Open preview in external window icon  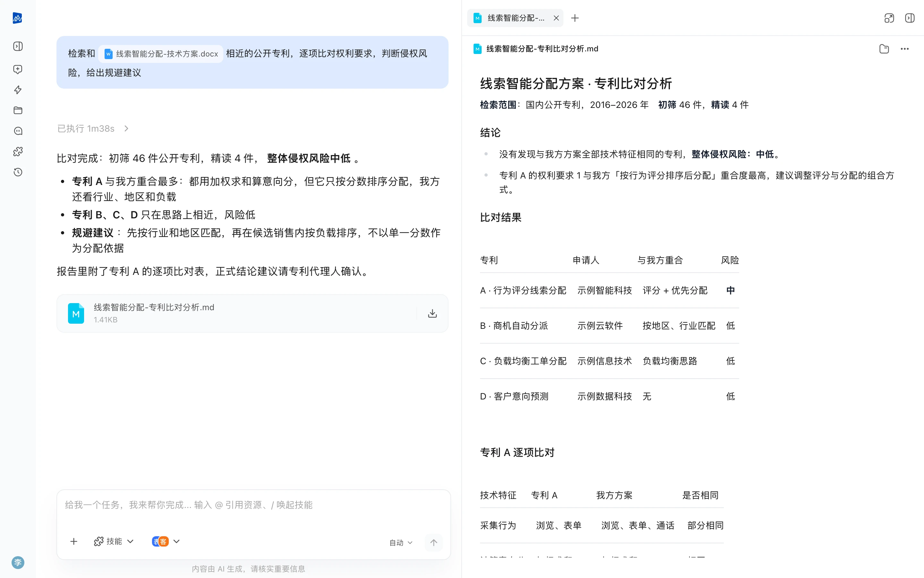click(x=889, y=18)
